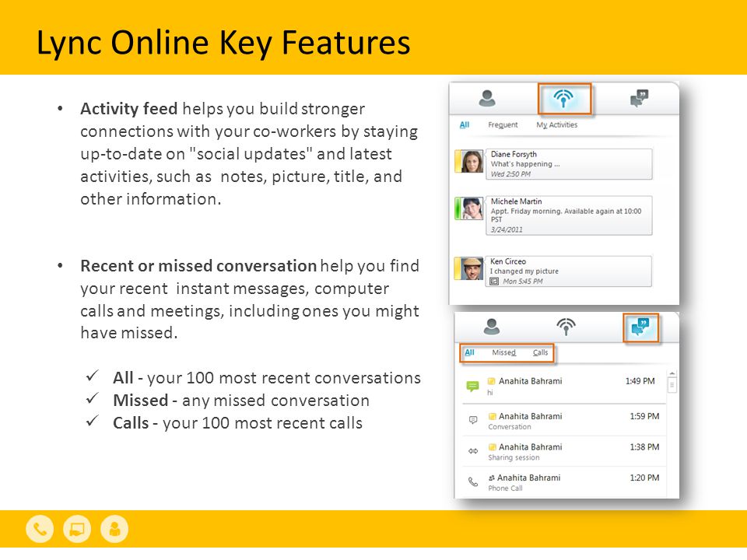747x560 pixels.
Task: Open Contacts icon in the lower Lync panel
Action: (492, 327)
